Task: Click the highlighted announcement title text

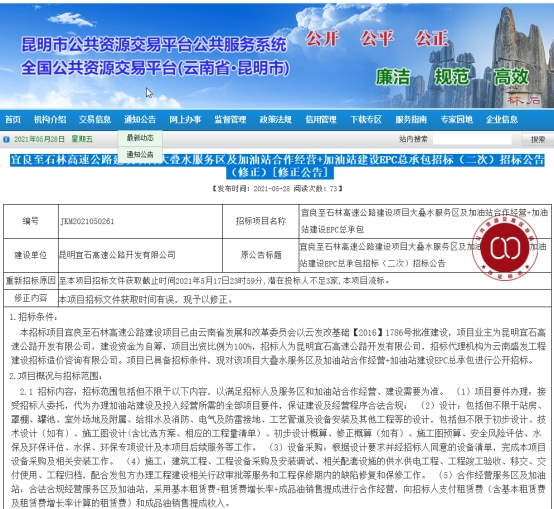Action: [277, 166]
